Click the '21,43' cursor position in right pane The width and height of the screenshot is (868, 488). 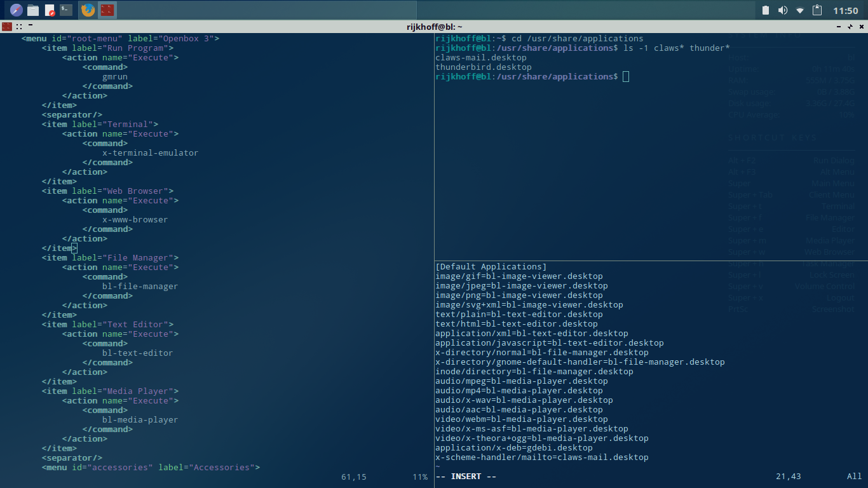tap(789, 477)
